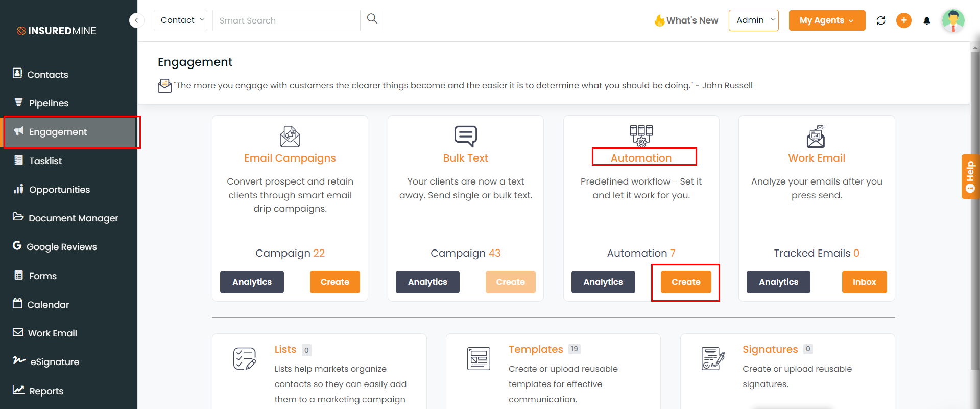Click the search magnifier icon
Screen dimensions: 980x409
(x=372, y=19)
